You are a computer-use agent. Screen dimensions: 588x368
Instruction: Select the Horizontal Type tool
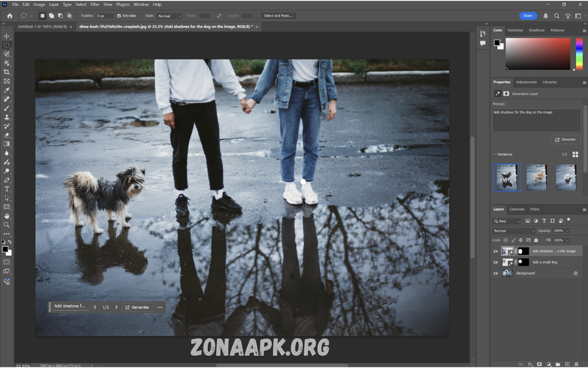coord(7,189)
